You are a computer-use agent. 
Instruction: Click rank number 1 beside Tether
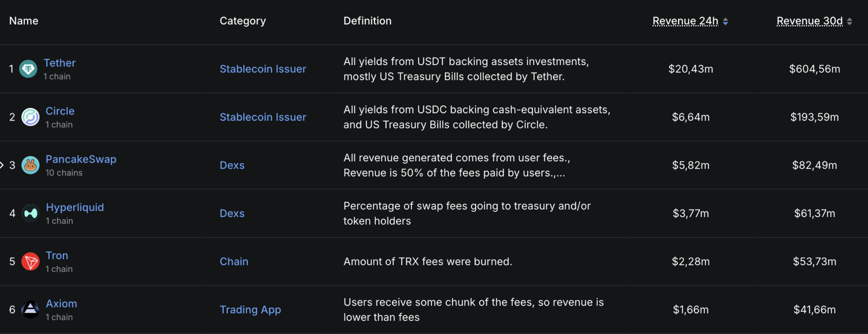pyautogui.click(x=11, y=69)
